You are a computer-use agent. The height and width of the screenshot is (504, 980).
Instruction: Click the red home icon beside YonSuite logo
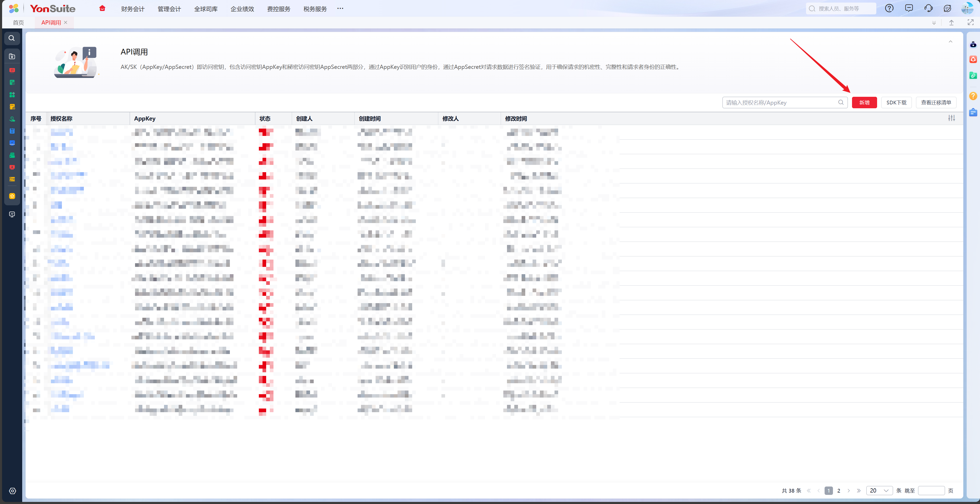pyautogui.click(x=102, y=8)
